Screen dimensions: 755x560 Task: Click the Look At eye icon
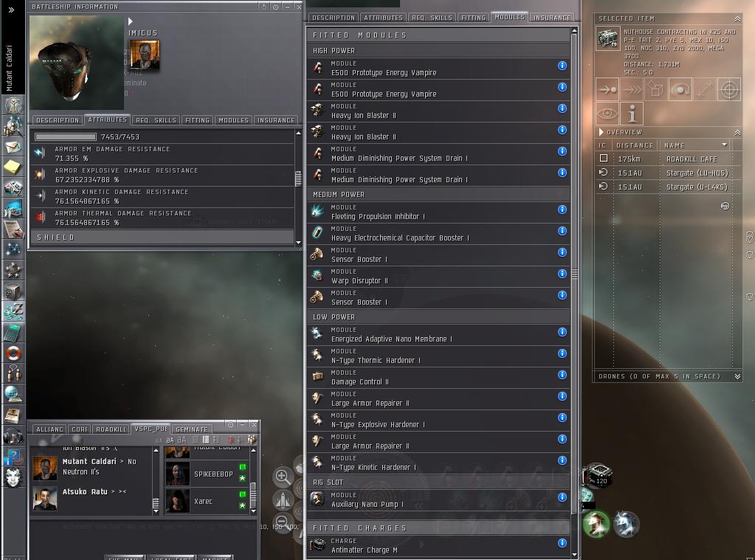click(607, 114)
